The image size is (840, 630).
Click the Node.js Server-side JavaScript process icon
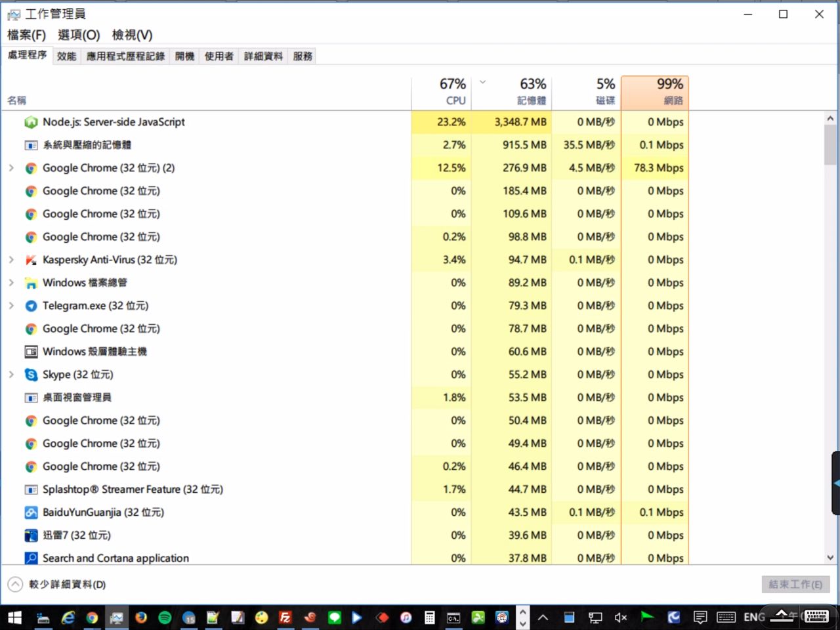31,122
